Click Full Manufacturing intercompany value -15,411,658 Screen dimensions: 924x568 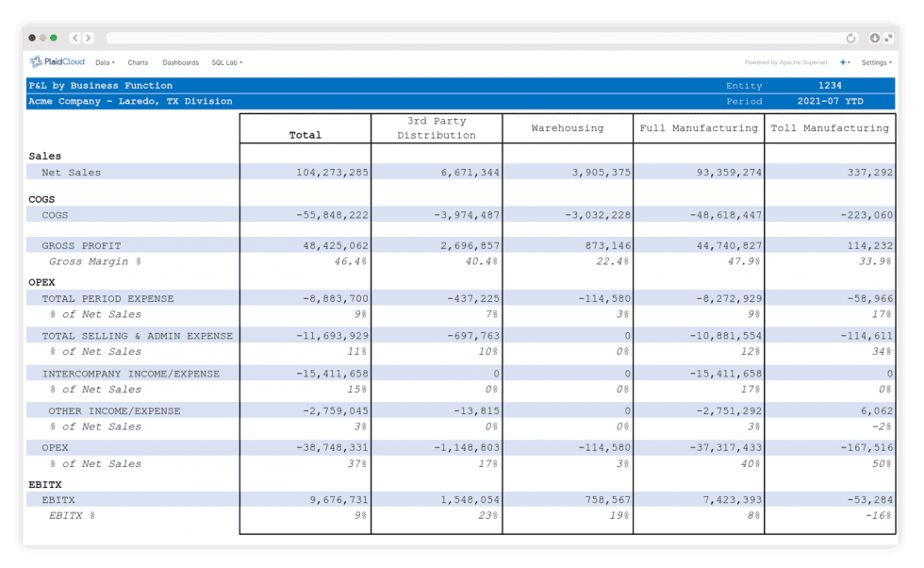click(x=726, y=374)
